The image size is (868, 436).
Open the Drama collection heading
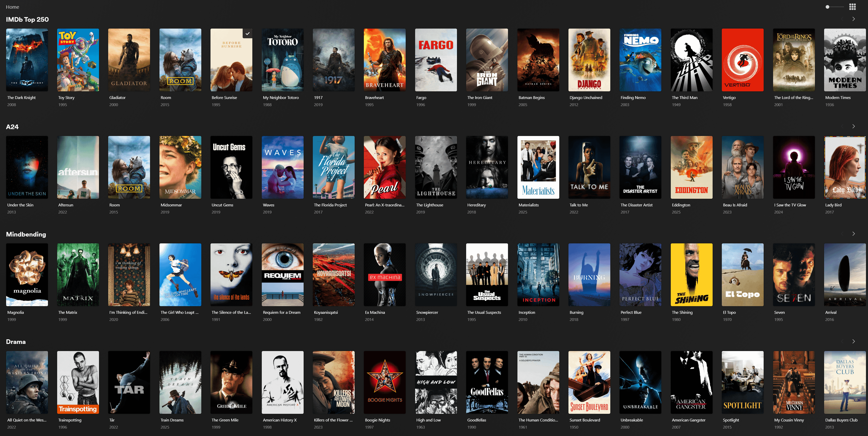coord(16,342)
